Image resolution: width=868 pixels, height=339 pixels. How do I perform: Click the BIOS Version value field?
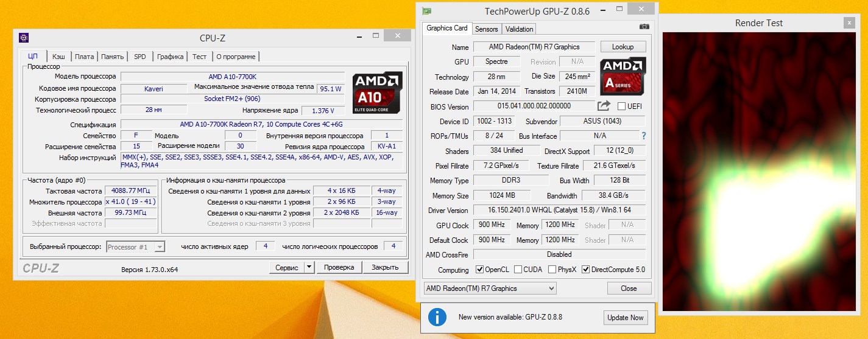point(534,107)
